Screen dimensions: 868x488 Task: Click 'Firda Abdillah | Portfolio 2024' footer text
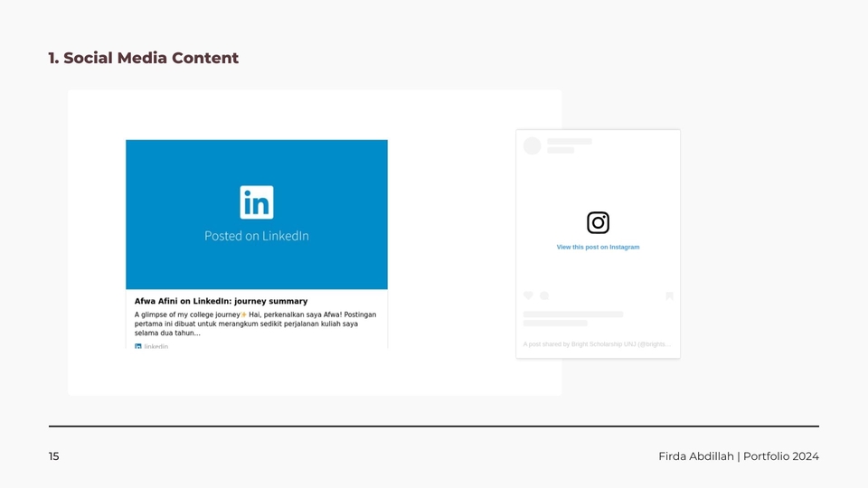(x=739, y=456)
